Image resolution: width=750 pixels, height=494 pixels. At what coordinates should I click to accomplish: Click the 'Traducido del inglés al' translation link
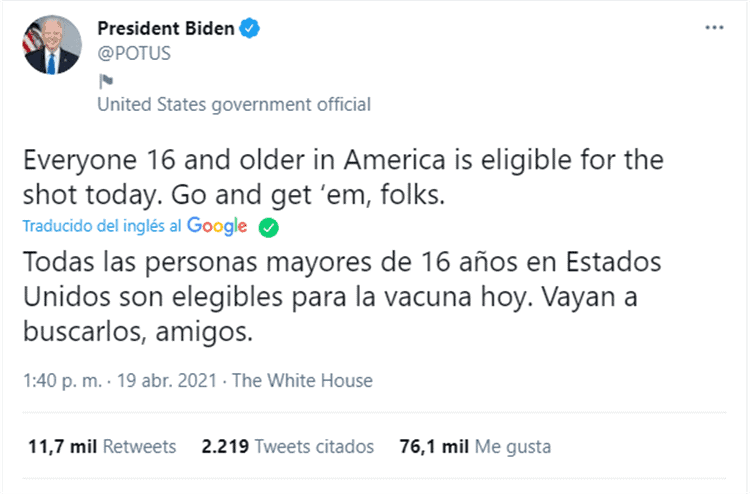coord(102,227)
